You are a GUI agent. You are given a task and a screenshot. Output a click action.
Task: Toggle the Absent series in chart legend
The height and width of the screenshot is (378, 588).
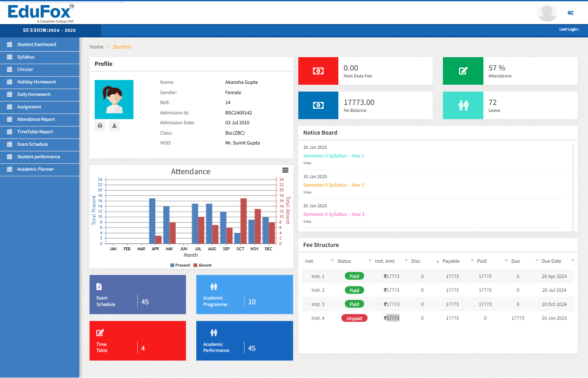(x=202, y=265)
